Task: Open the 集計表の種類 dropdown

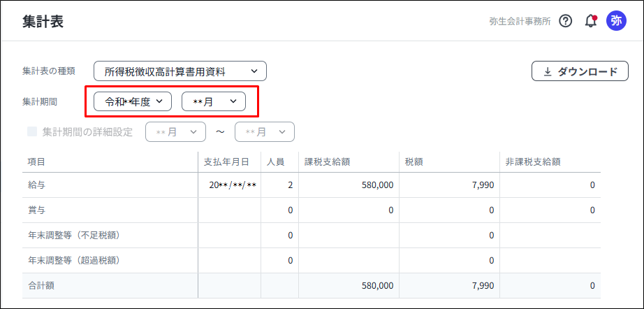Action: (x=180, y=71)
